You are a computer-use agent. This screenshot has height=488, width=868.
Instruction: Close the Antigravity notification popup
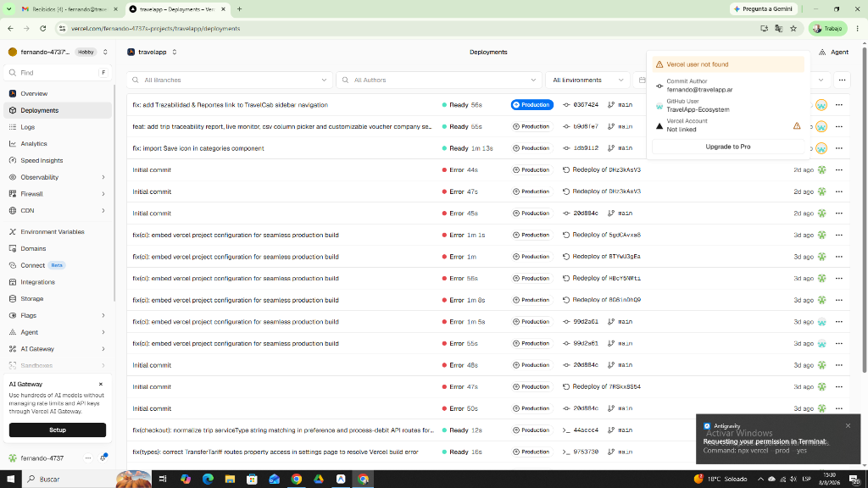coord(848,425)
